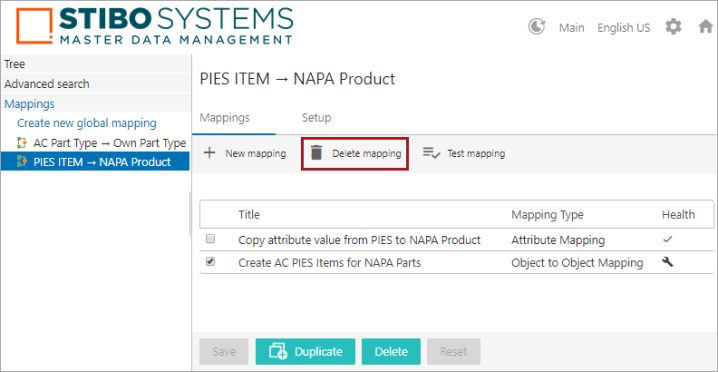Click the checkmark health icon
The height and width of the screenshot is (372, 718).
668,239
